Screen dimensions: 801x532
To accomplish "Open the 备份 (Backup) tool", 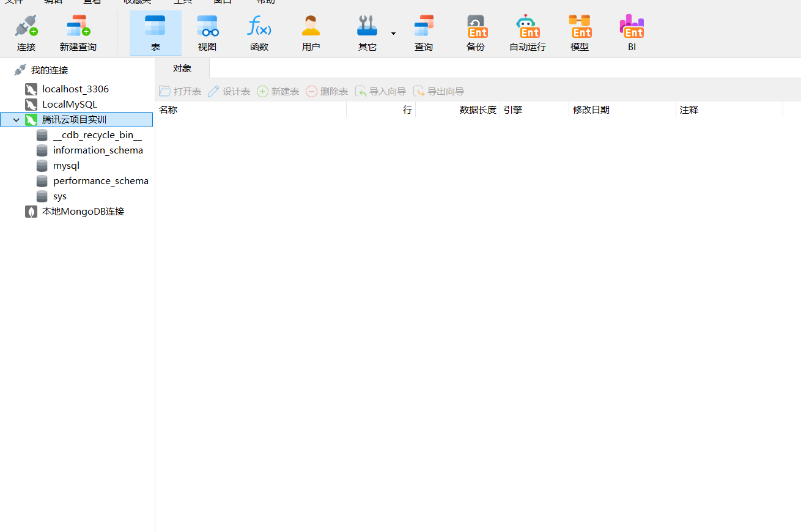I will pos(476,32).
